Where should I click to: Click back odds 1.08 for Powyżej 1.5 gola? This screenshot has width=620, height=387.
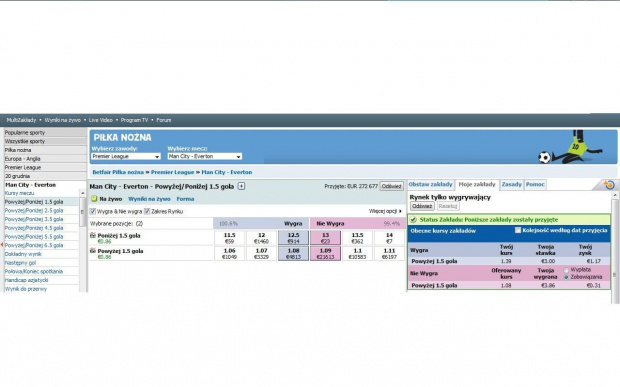293,253
